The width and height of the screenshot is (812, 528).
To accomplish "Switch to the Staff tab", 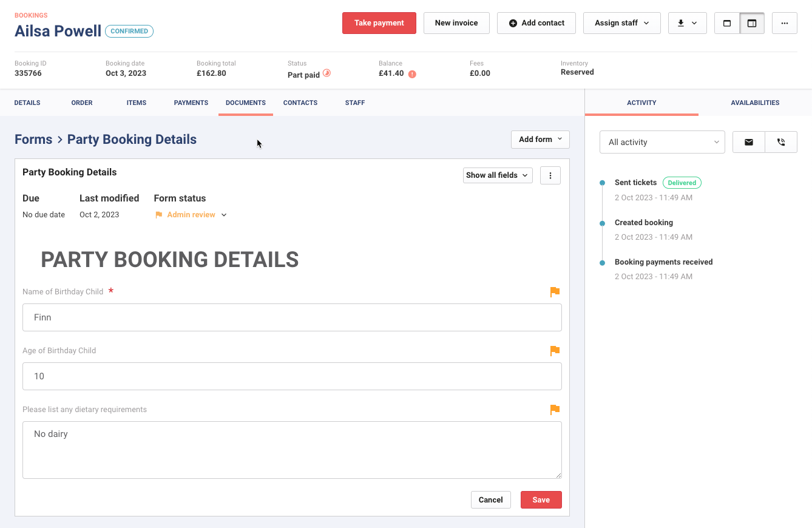I will pos(355,103).
